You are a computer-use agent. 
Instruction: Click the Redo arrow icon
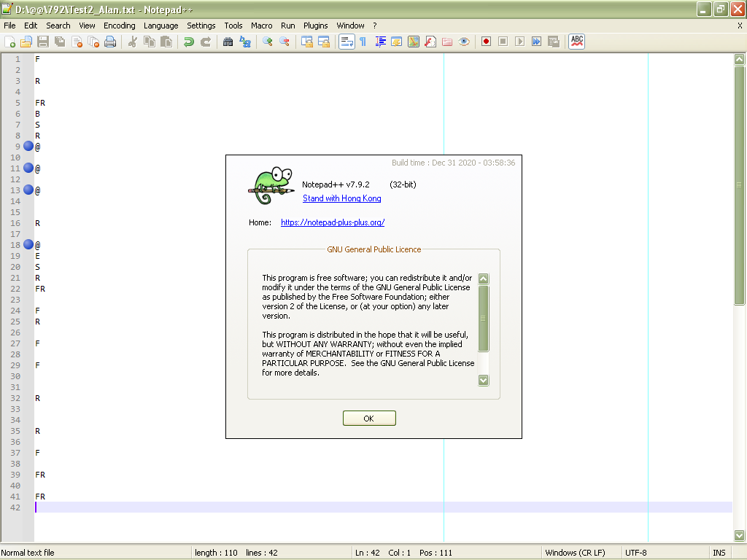[205, 42]
